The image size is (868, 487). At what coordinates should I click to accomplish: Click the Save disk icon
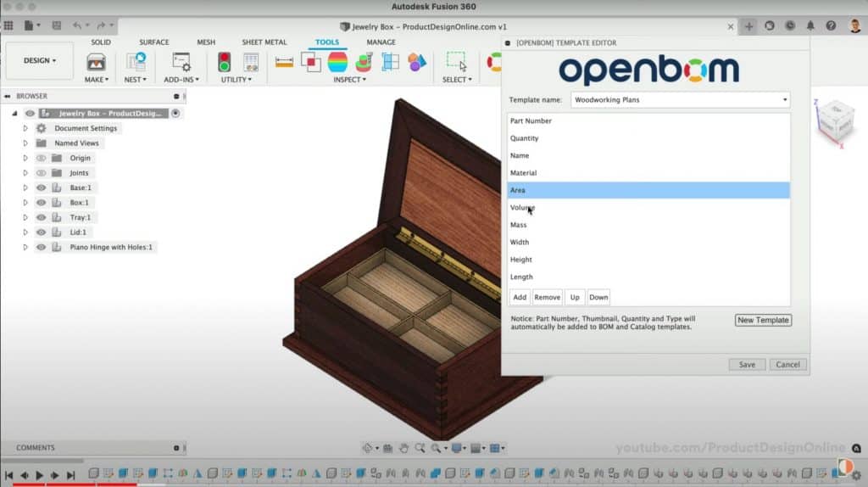click(x=57, y=25)
